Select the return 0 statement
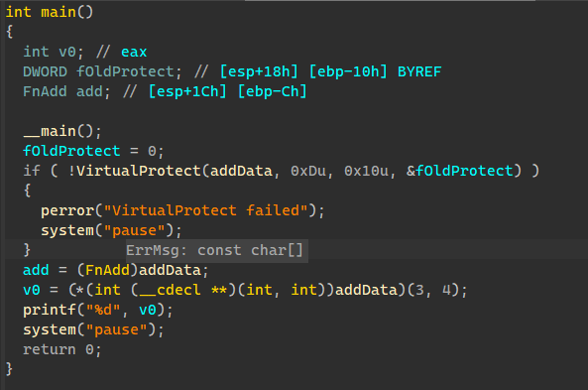The width and height of the screenshot is (588, 390). point(62,350)
